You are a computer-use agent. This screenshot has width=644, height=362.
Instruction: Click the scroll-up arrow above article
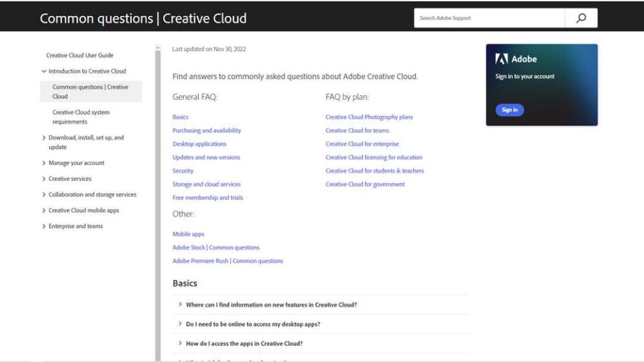(x=158, y=48)
